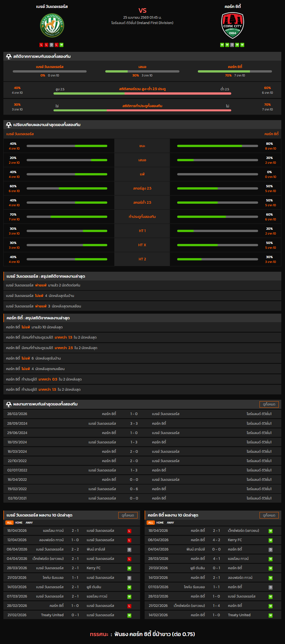This screenshot has height=644, width=285.
Task: Select AWAY filter in Cork City last 10 matches
Action: tap(170, 522)
